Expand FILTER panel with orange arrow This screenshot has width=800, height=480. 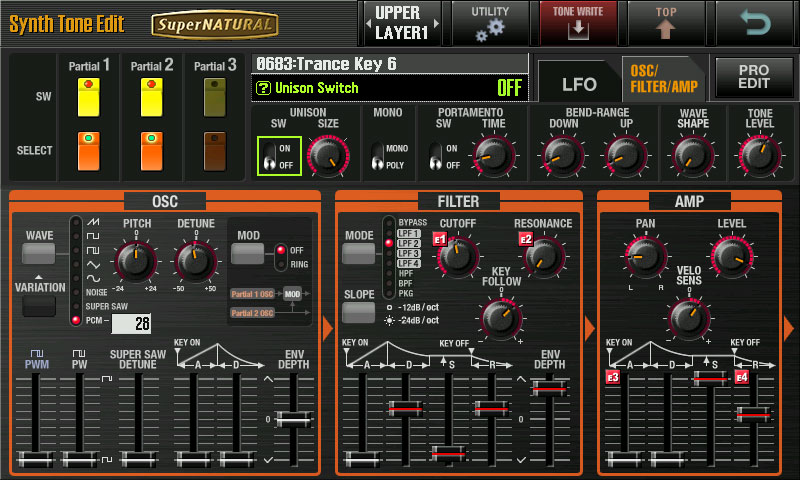click(x=589, y=329)
